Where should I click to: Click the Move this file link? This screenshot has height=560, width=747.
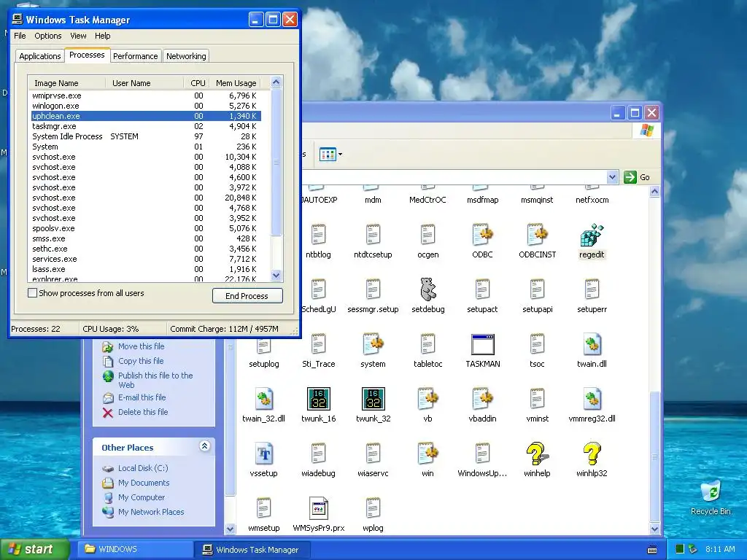pyautogui.click(x=141, y=346)
